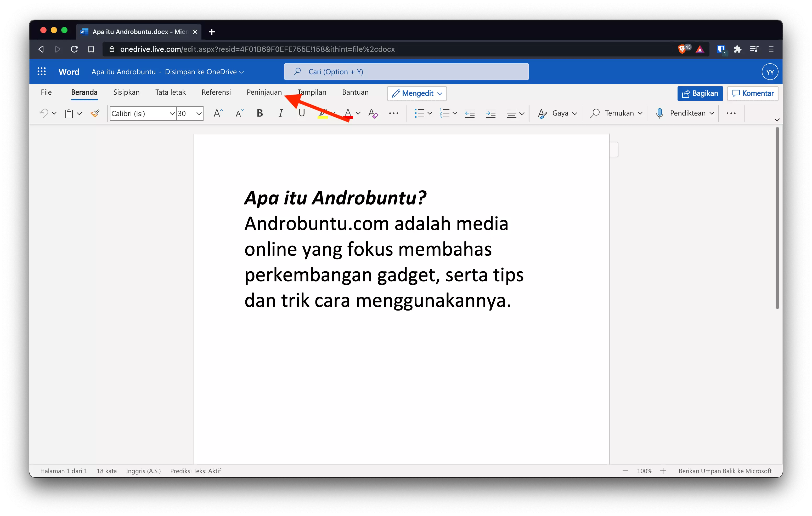Open the Mengedit mode selector

(x=416, y=93)
